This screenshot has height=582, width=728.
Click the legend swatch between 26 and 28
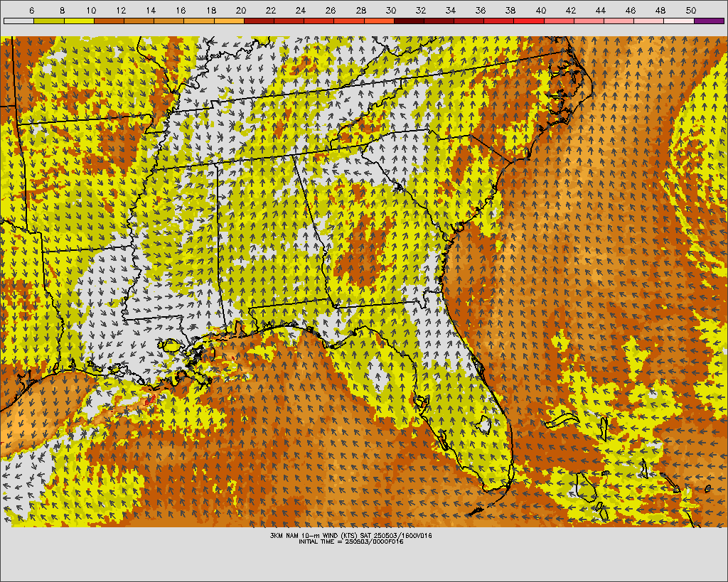349,21
